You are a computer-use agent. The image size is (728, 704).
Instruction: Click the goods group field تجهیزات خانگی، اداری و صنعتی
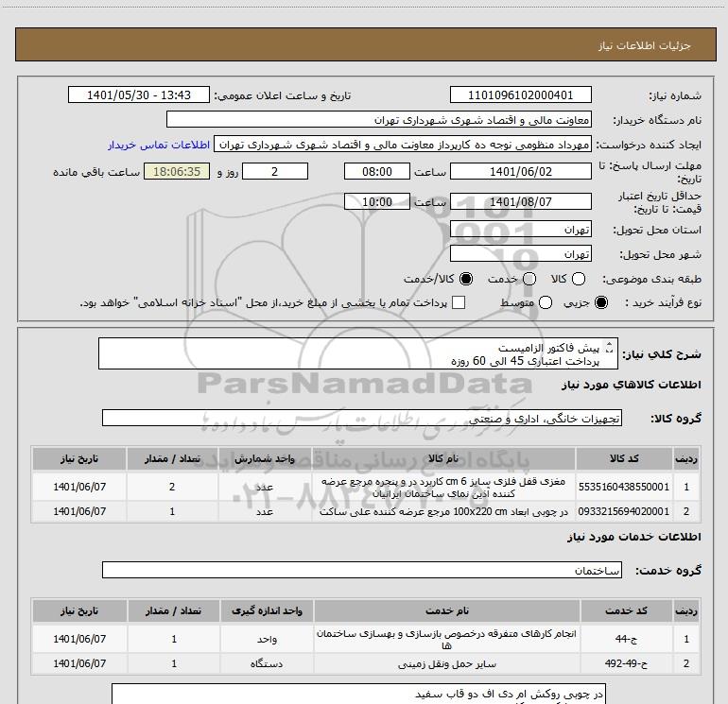(x=362, y=418)
